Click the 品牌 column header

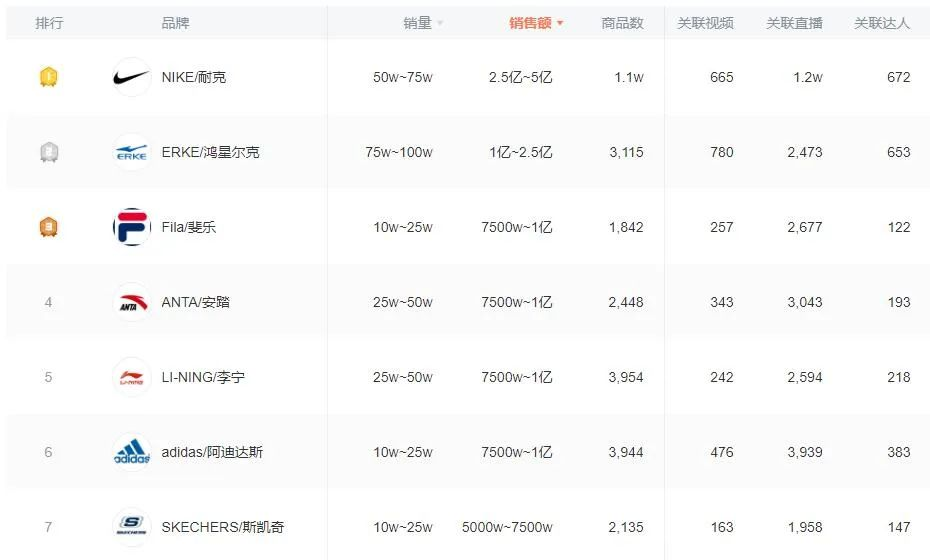click(x=176, y=23)
